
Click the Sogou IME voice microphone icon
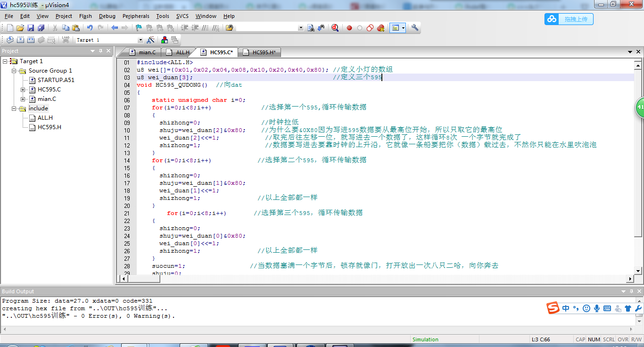pos(596,308)
